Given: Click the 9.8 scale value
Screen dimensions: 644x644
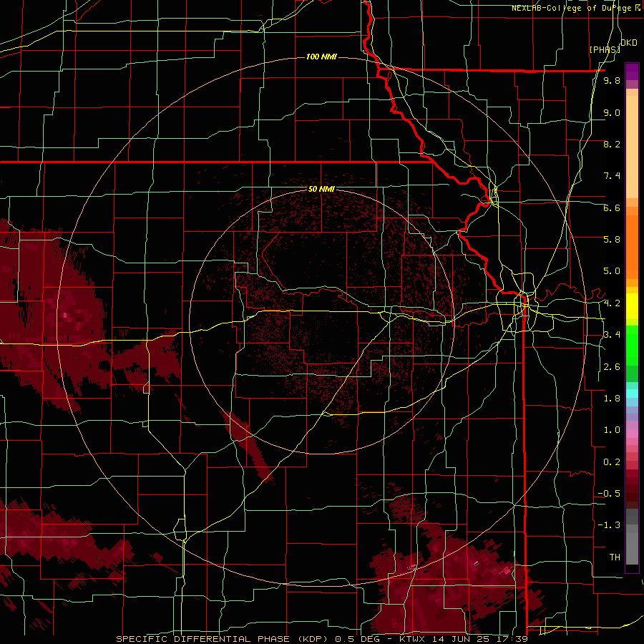Looking at the screenshot, I should tap(612, 81).
